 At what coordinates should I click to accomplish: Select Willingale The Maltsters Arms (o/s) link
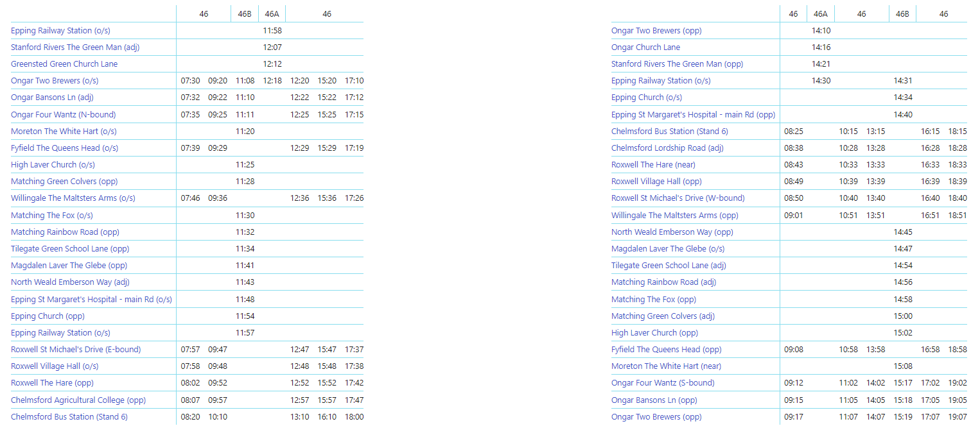73,198
